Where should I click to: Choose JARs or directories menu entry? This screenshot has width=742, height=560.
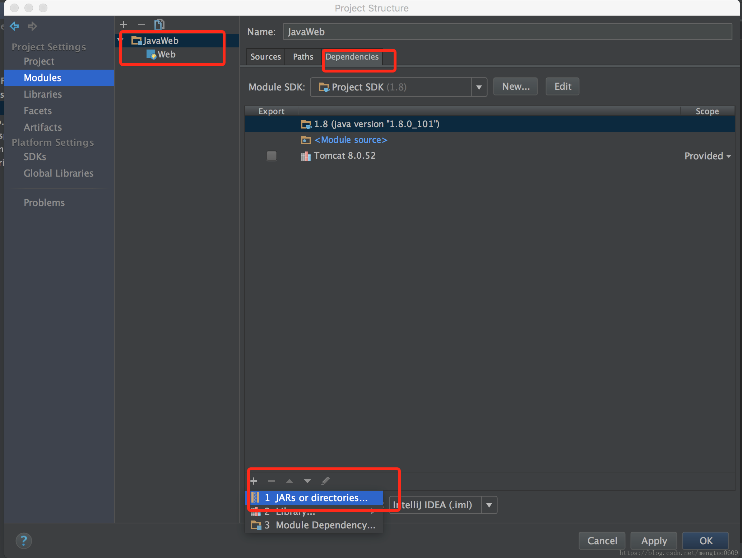(314, 498)
